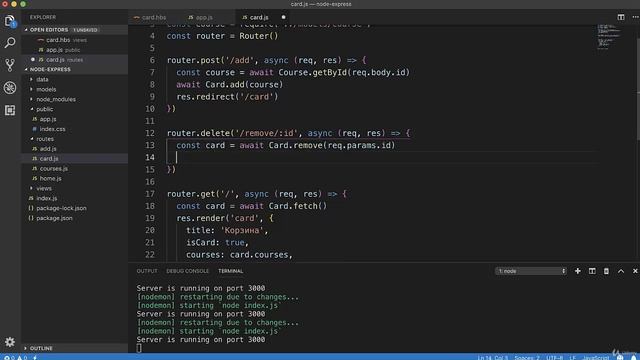Select terminal instance dropdown '1: node'
Viewport: 640px width, 360px height.
(531, 271)
